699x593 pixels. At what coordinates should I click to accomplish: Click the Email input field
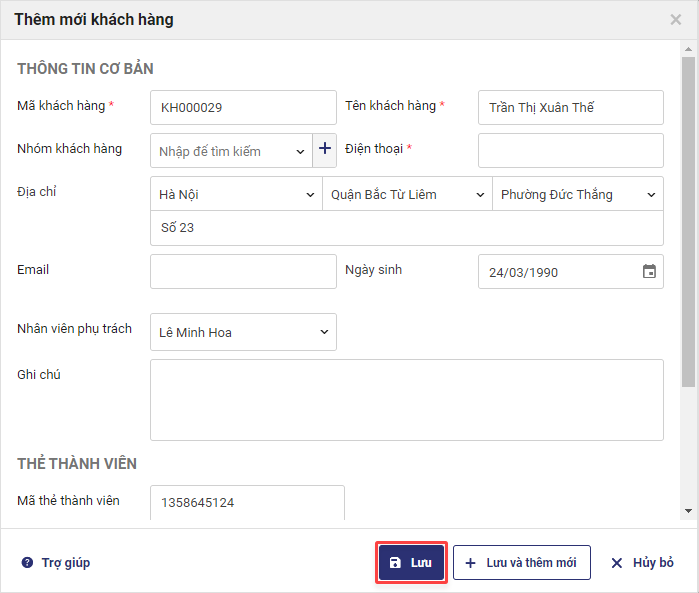coord(243,271)
